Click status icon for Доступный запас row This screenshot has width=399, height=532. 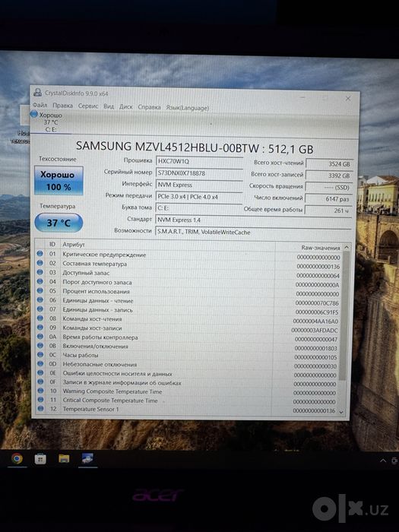40,272
